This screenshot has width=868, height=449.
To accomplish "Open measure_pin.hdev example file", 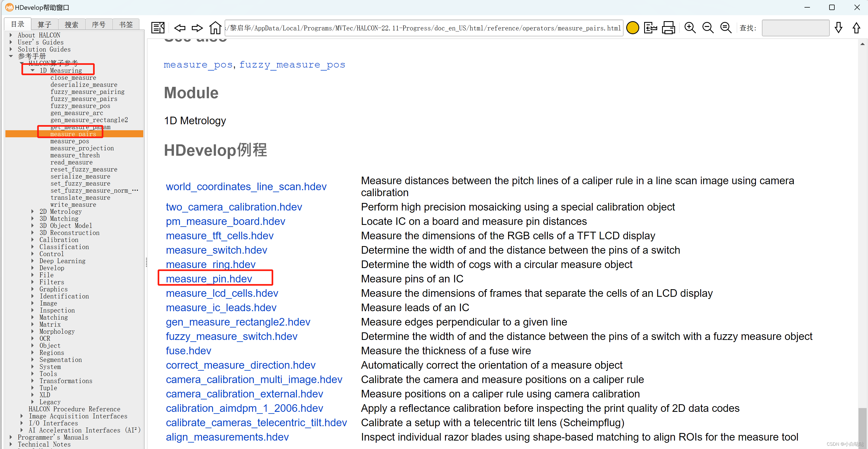I will [208, 279].
